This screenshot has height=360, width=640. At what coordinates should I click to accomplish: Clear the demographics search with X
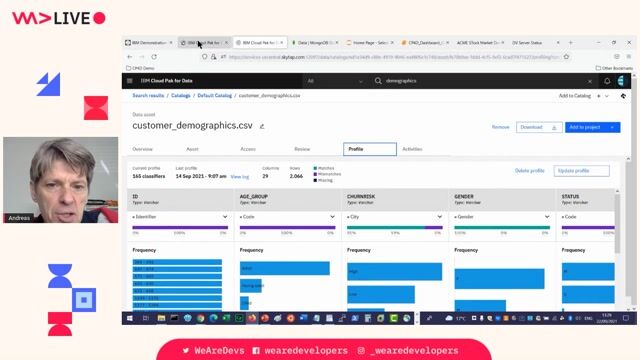(x=590, y=81)
